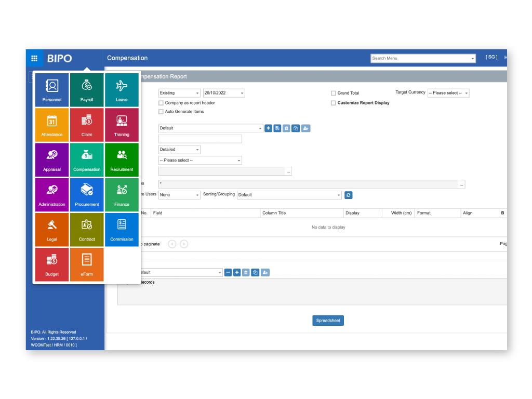Click the Column Title header

click(274, 213)
